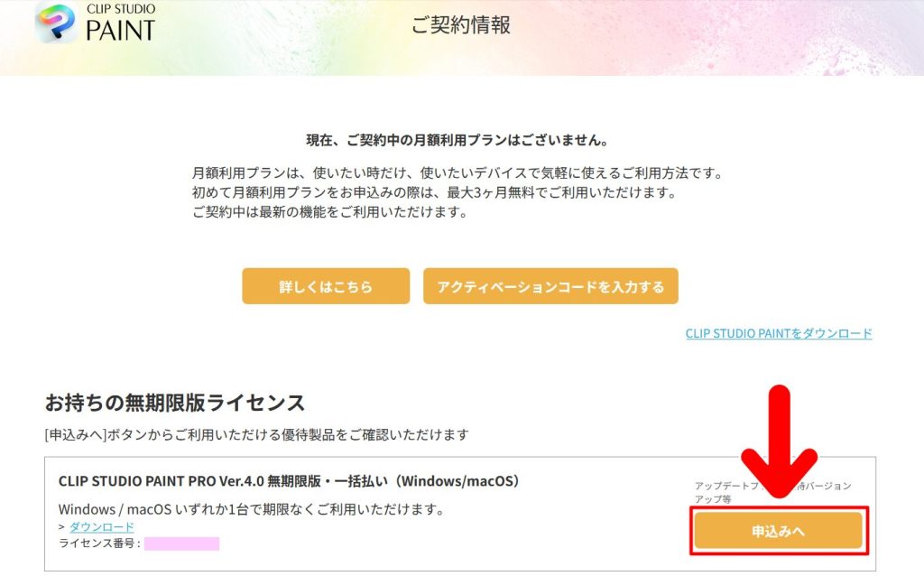
Task: Click the pink masked license number field
Action: 181,543
